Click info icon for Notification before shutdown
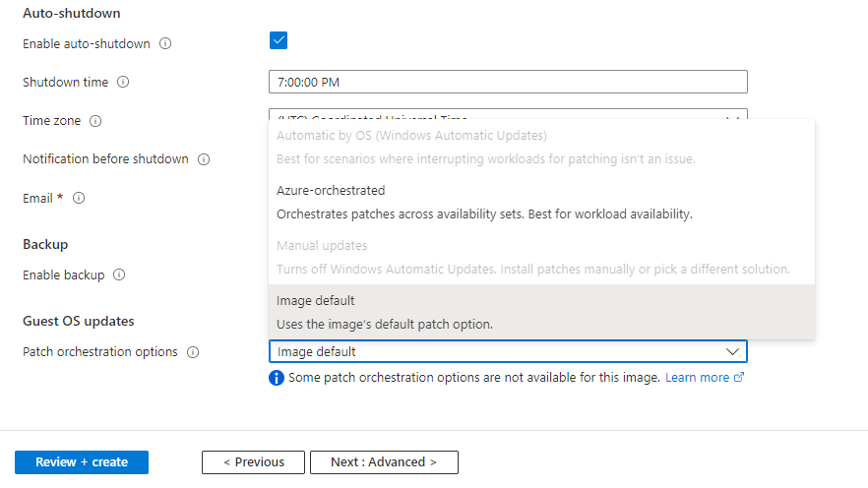The image size is (868, 488). point(204,159)
